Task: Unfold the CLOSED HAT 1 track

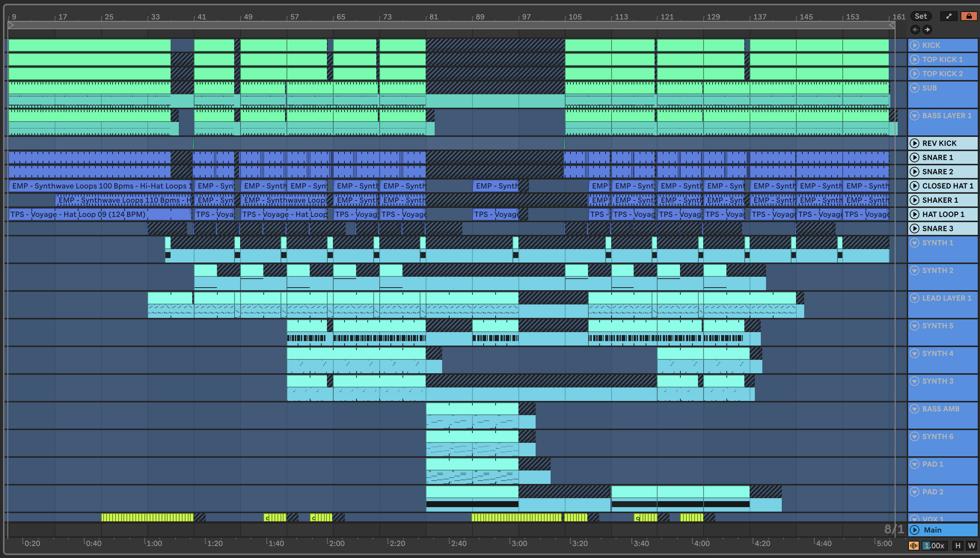Action: [915, 186]
